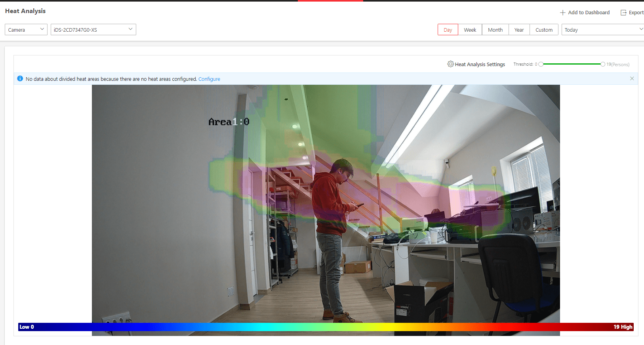The image size is (644, 345).
Task: Select the Year time range
Action: click(x=519, y=30)
